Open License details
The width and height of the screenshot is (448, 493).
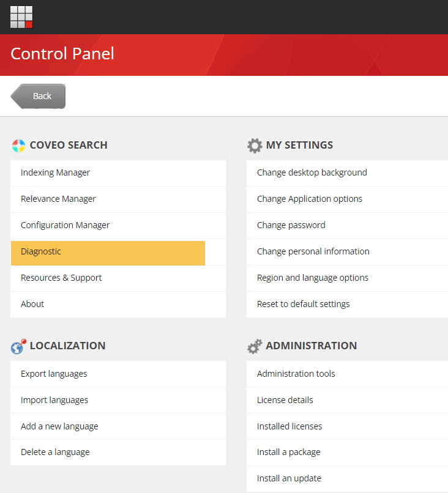coord(285,400)
